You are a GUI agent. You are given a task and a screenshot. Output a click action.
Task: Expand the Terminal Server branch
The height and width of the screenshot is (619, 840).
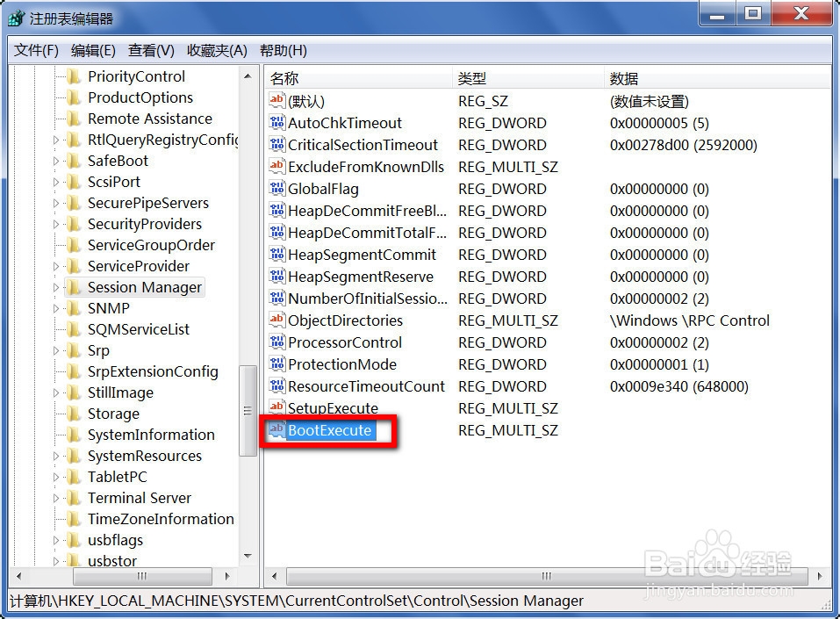tap(55, 498)
